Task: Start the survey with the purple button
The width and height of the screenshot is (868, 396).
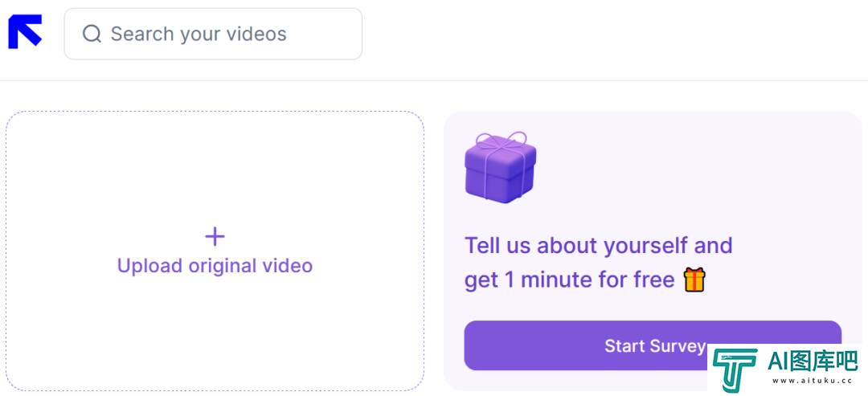Action: (x=653, y=345)
